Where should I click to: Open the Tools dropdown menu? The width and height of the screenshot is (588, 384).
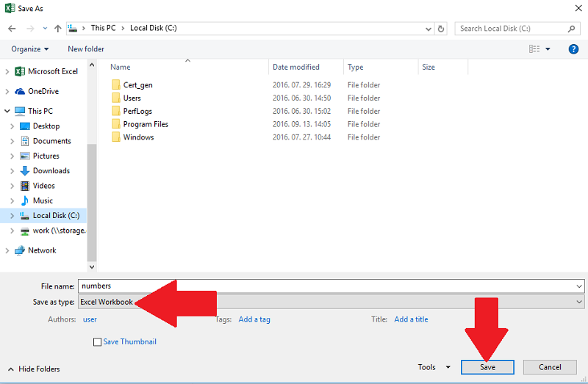[434, 367]
